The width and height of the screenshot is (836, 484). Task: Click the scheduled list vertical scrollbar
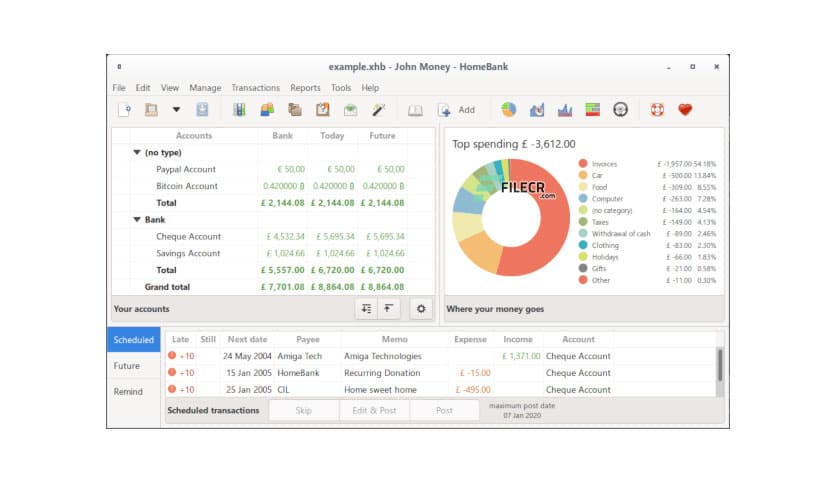pos(720,365)
